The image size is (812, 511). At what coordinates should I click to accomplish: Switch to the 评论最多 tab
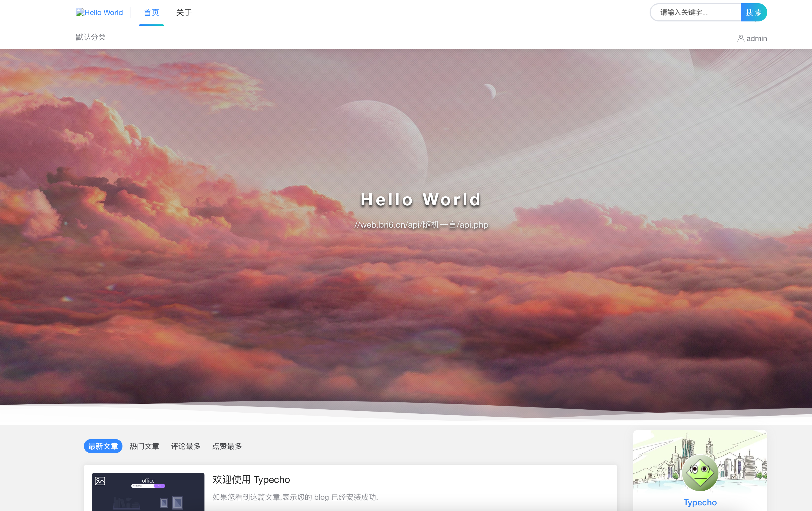(x=185, y=446)
